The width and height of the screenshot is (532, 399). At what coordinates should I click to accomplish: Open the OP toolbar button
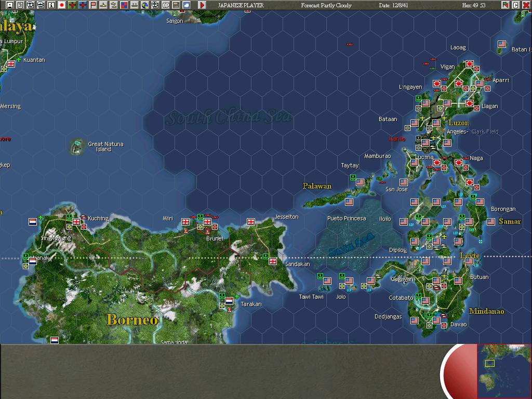166,5
